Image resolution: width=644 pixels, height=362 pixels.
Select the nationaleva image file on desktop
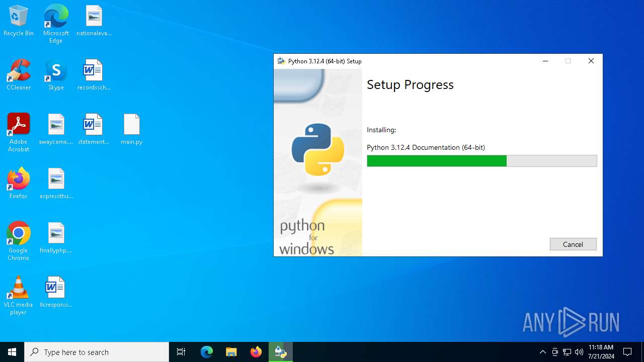click(x=94, y=21)
